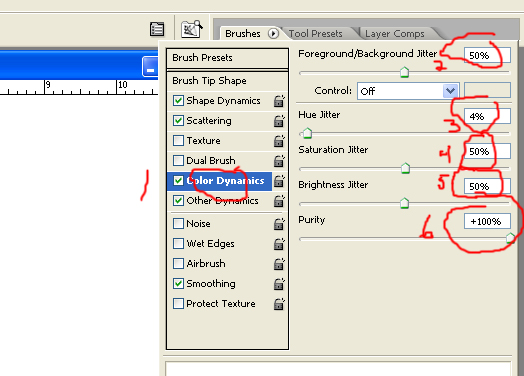
Task: Select the Scattering row label
Action: 209,121
